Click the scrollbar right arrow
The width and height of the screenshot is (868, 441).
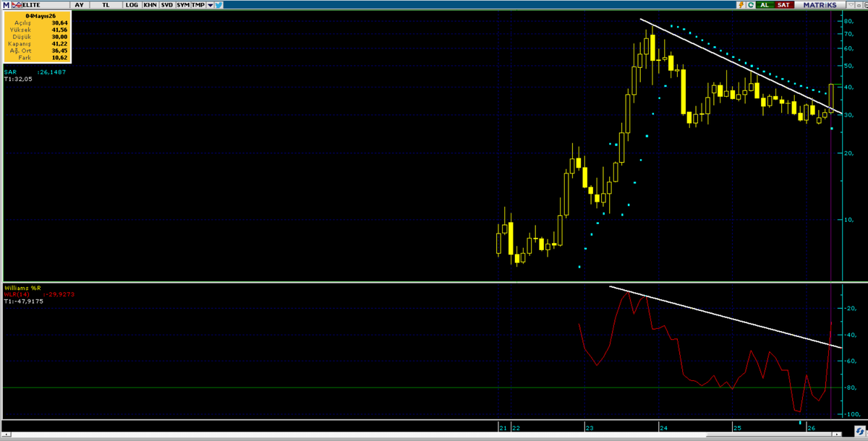click(x=837, y=434)
